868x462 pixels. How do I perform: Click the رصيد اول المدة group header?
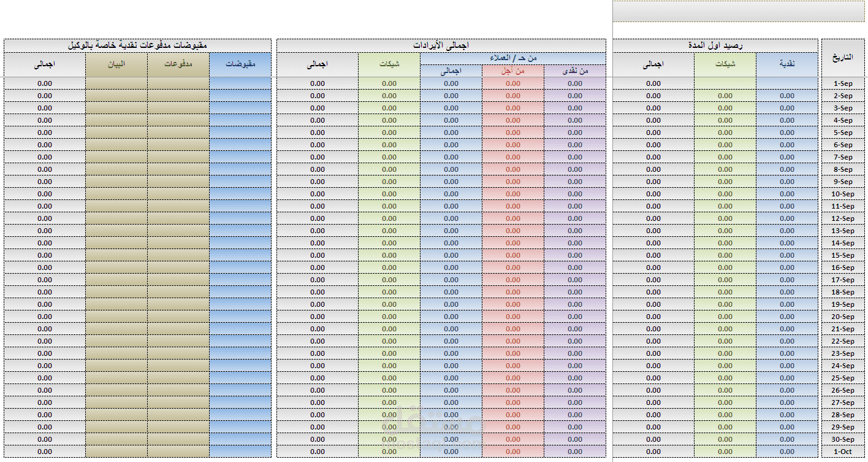click(715, 46)
